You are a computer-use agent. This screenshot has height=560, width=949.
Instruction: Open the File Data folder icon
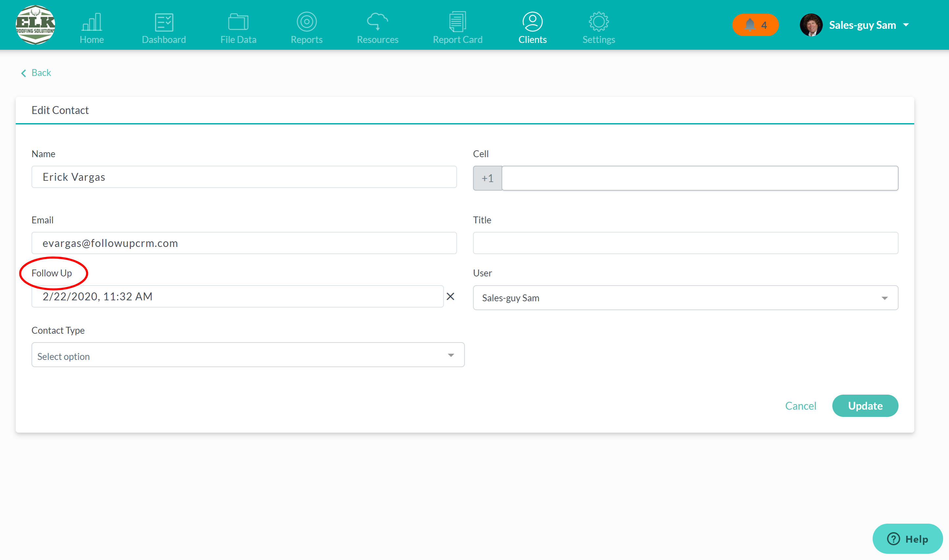pyautogui.click(x=238, y=22)
